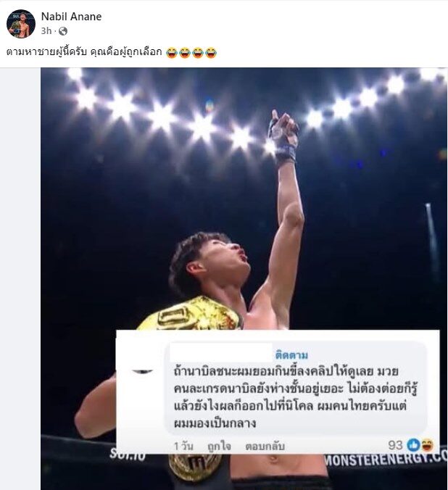Click the last laughing emoji in caption
This screenshot has width=448, height=490.
pyautogui.click(x=211, y=52)
